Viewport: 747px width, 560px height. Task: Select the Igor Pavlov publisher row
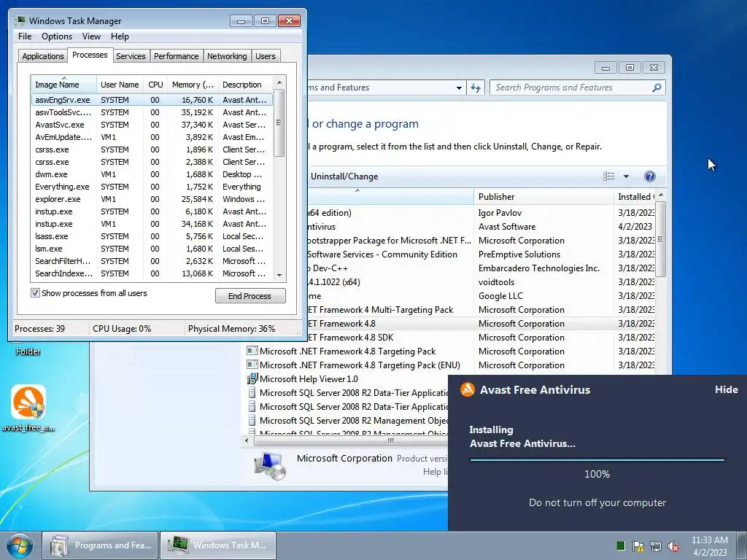coord(481,213)
